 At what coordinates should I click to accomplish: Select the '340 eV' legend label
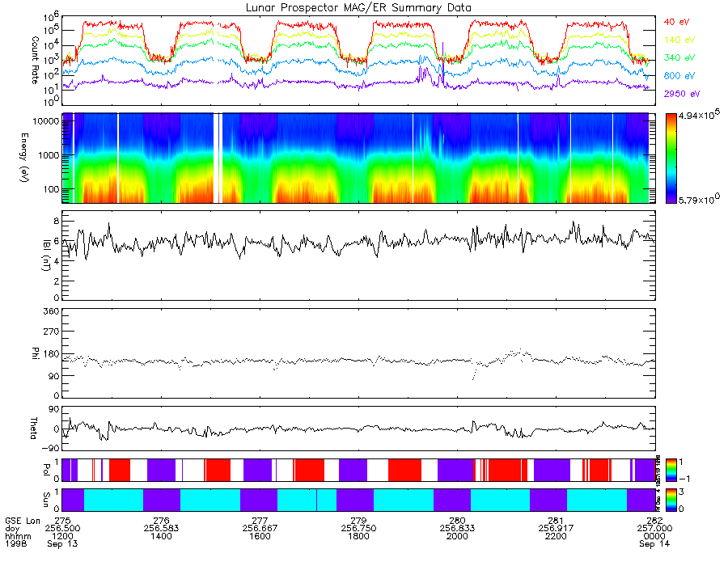679,57
